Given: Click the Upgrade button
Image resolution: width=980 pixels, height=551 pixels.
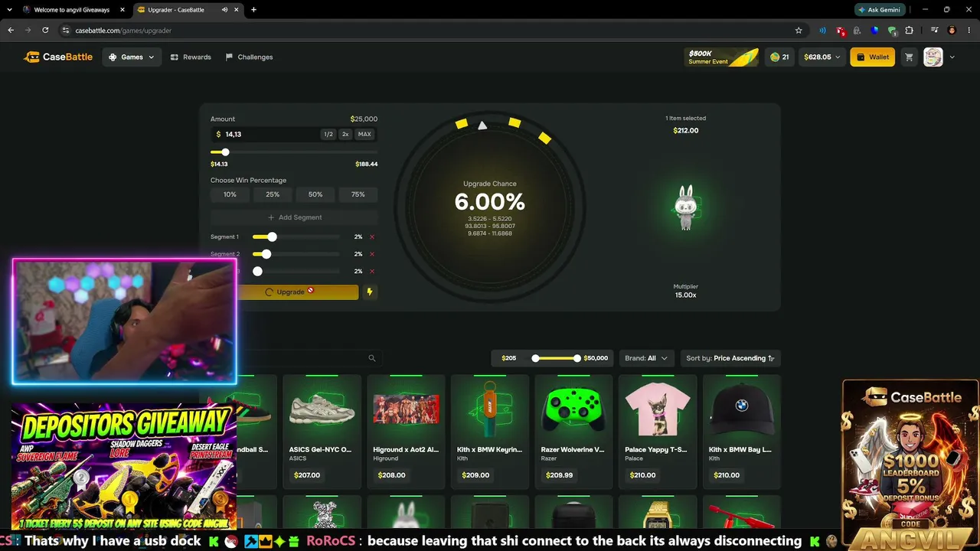Looking at the screenshot, I should pyautogui.click(x=297, y=292).
